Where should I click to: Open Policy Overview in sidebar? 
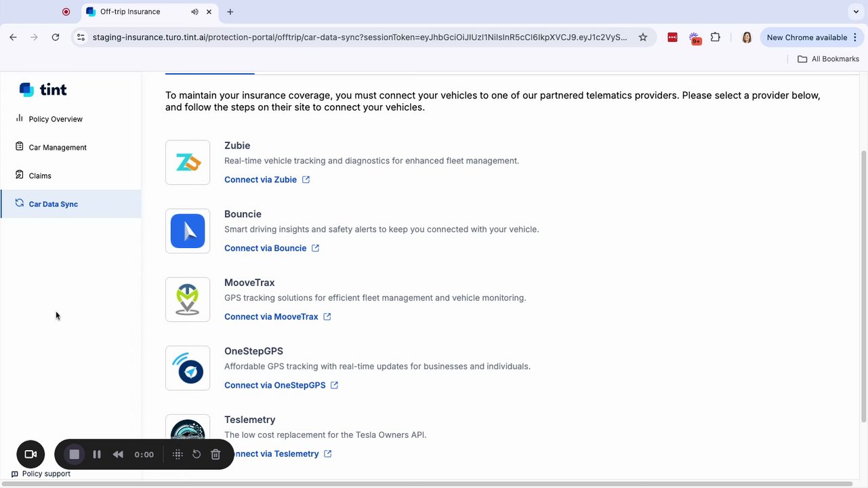tap(56, 119)
